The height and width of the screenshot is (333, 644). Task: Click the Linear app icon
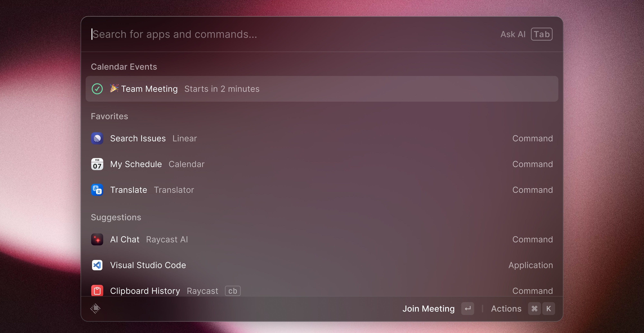[x=97, y=138]
